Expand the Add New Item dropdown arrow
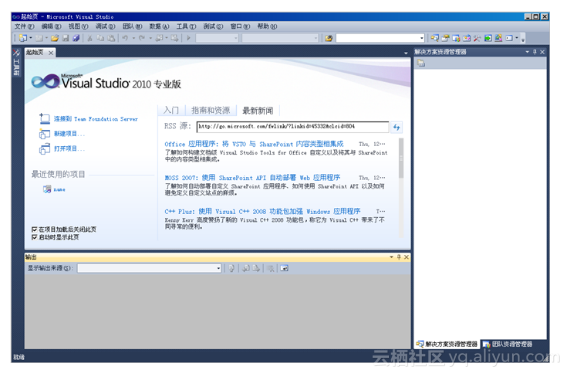The image size is (571, 377). pyautogui.click(x=46, y=38)
